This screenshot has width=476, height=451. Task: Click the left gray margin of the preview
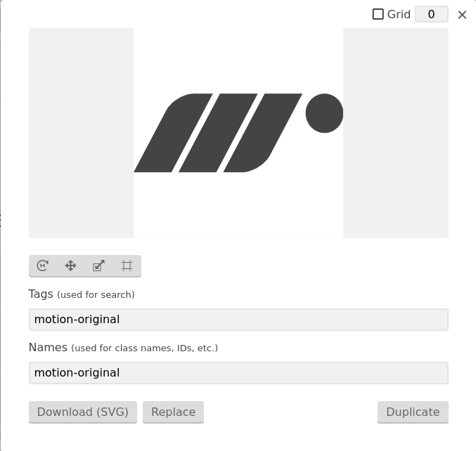[x=81, y=133]
